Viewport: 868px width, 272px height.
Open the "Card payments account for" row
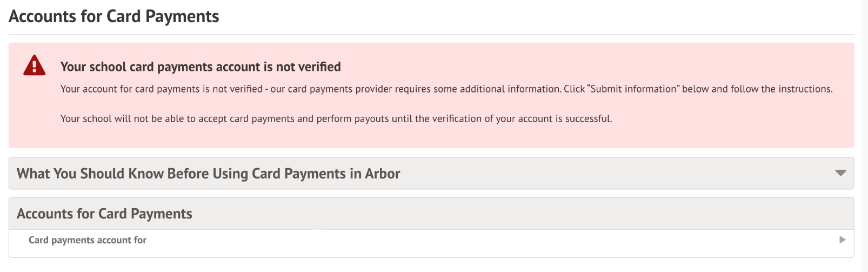click(x=88, y=240)
